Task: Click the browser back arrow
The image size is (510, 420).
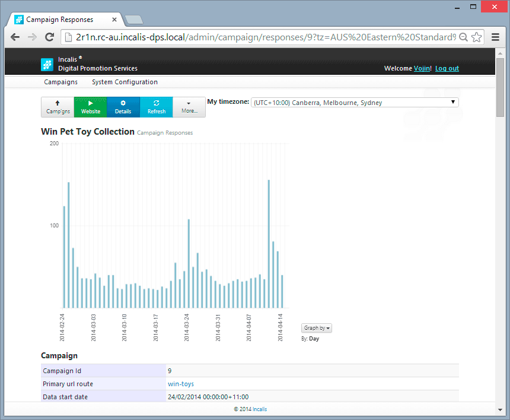Action: click(15, 37)
